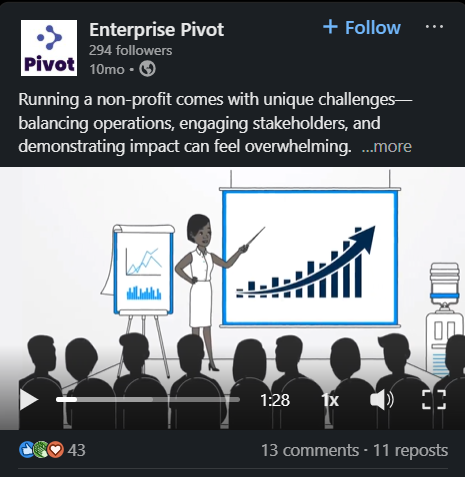465x477 pixels.
Task: Seek on the video progress bar
Action: point(148,399)
